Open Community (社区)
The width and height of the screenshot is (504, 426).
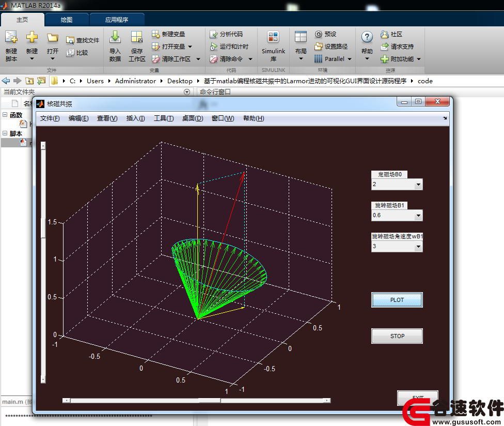[391, 34]
